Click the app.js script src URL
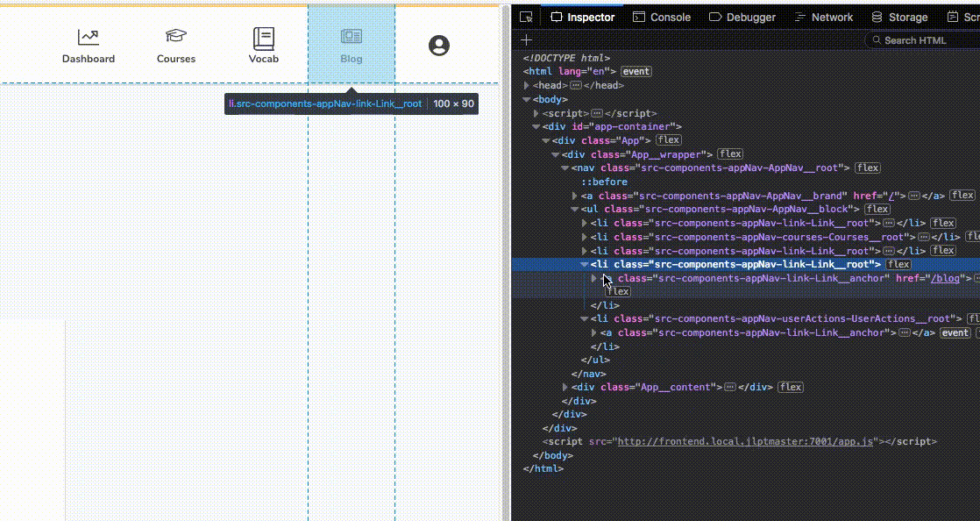The width and height of the screenshot is (980, 521). pos(745,441)
